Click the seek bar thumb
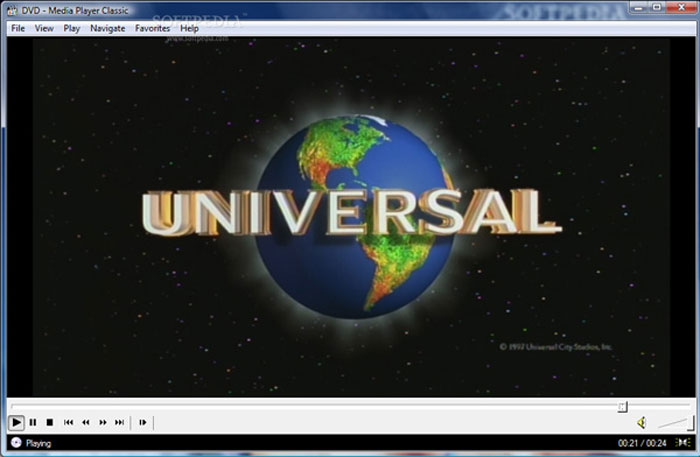Screen dimensions: 700x457 623,406
